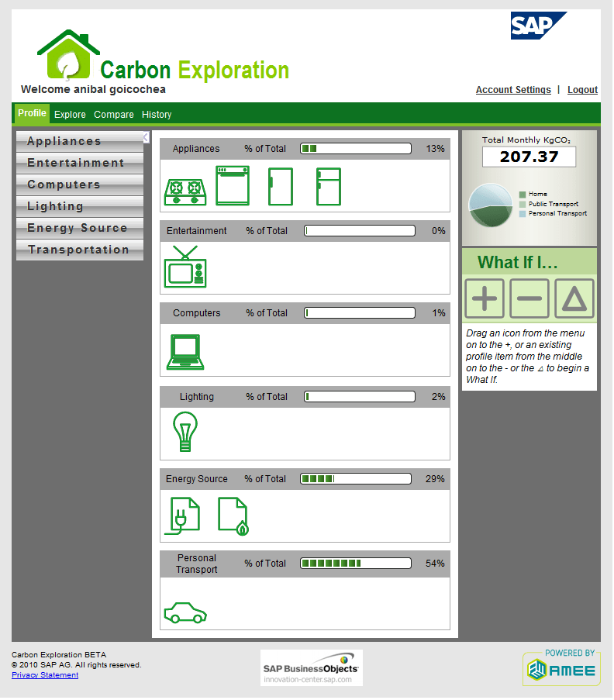Click the What If triangle change button
The width and height of the screenshot is (614, 700).
pyautogui.click(x=574, y=298)
